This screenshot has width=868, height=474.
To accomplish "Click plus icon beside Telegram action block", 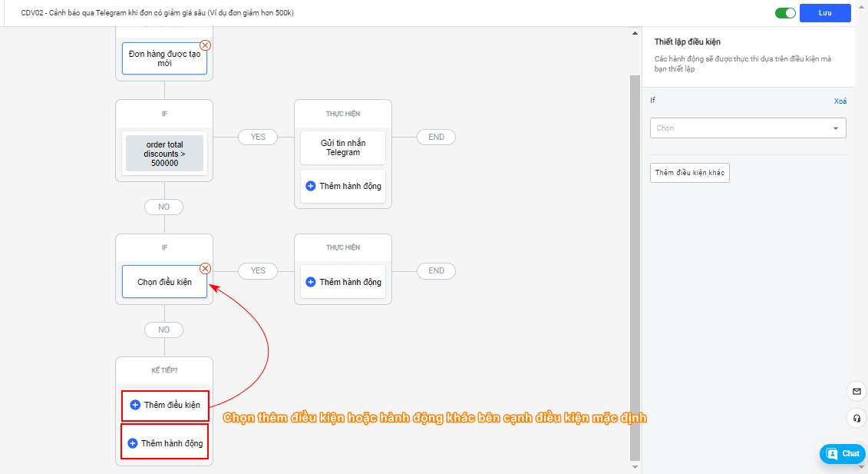I will click(310, 186).
